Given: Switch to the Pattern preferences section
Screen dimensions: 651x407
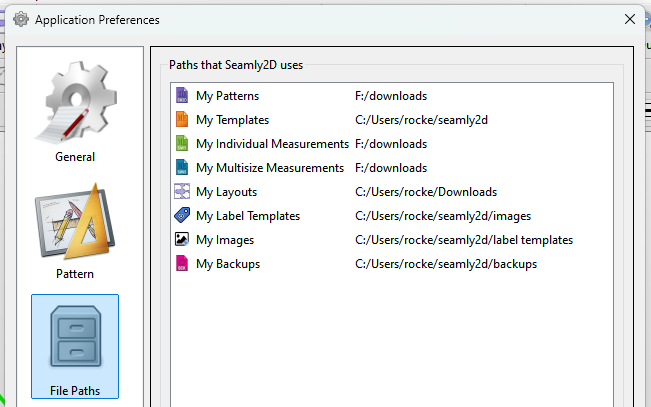Looking at the screenshot, I should (75, 230).
